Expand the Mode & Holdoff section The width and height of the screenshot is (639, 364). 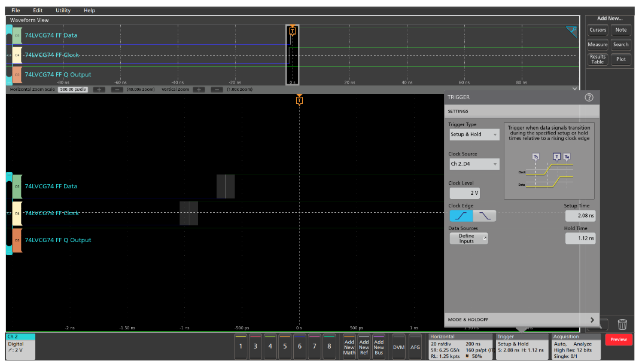tap(521, 320)
